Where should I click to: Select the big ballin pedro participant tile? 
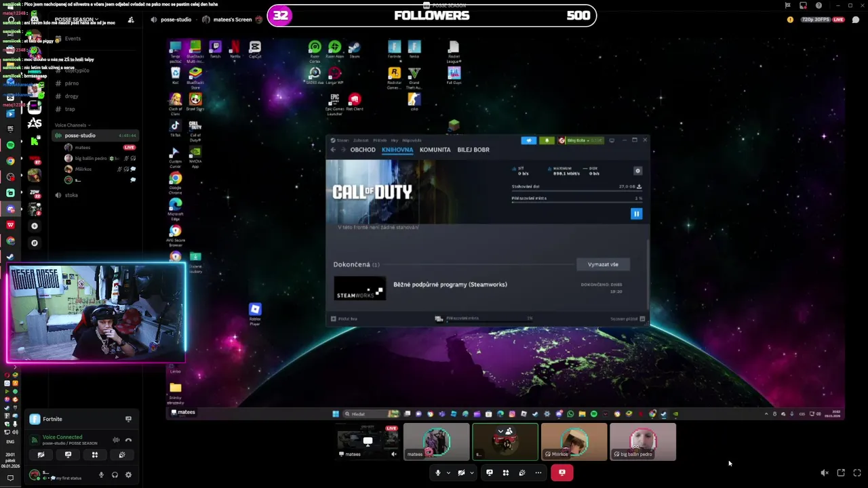tap(643, 442)
